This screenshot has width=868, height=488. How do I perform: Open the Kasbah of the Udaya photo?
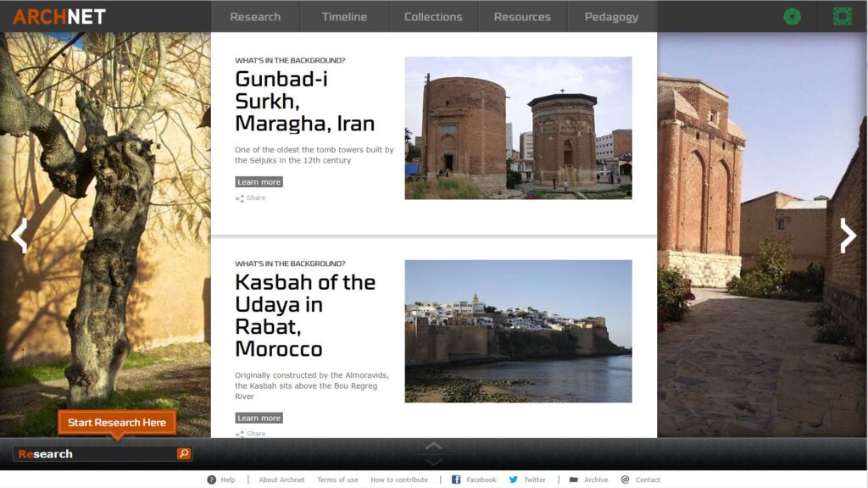pos(518,331)
